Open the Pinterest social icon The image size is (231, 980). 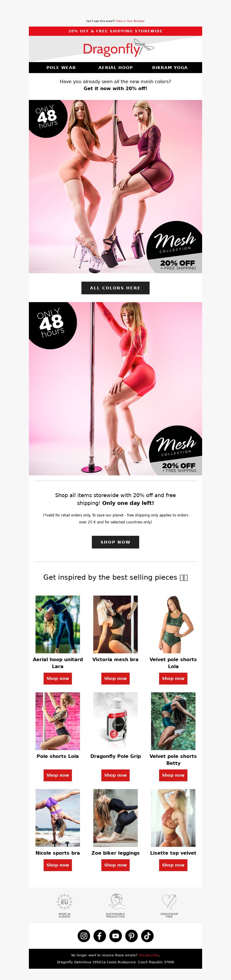click(131, 936)
